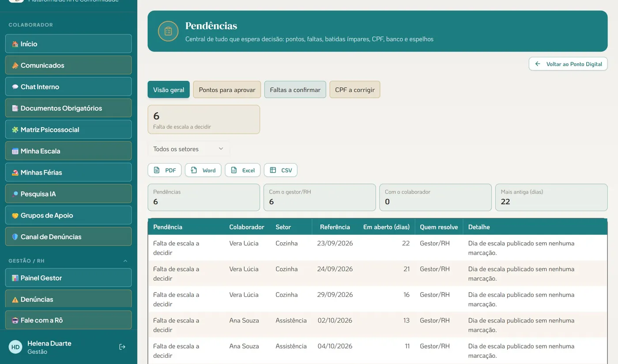This screenshot has width=618, height=364.
Task: Open Grupos de Apoio in the sidebar
Action: [x=68, y=215]
